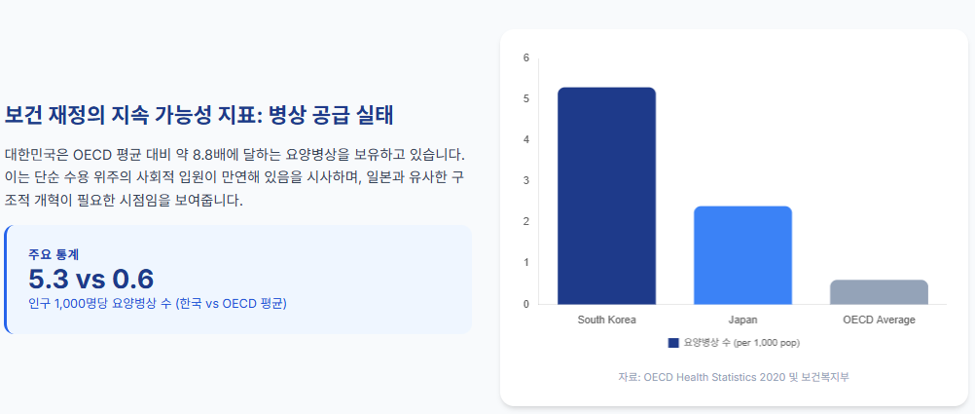Click y-axis tick label 5

pos(526,99)
